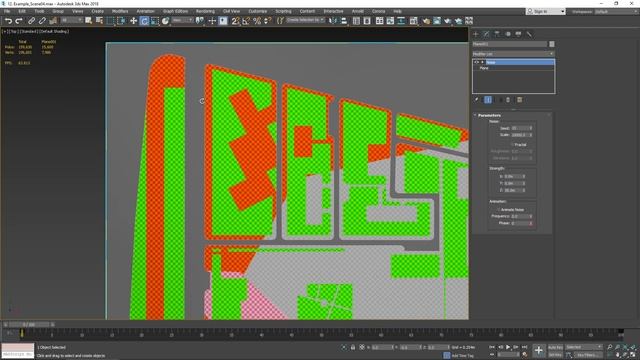Open the selection filter dropdown
The width and height of the screenshot is (640, 360).
coord(71,20)
